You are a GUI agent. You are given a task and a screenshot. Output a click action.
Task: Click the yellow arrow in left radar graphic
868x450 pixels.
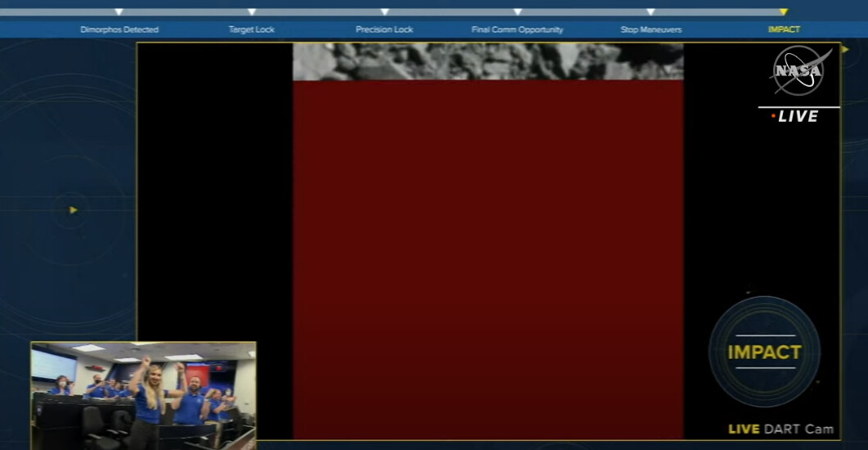tap(73, 210)
